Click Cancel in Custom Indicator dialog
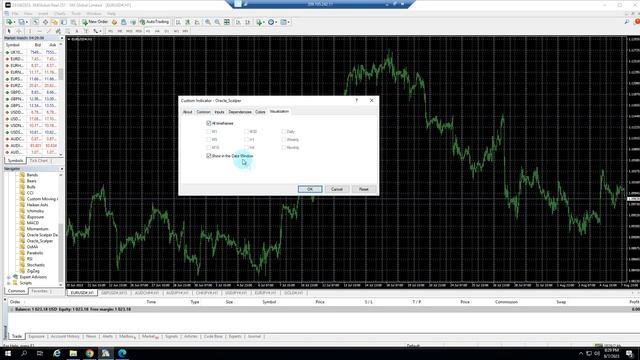 coord(337,189)
